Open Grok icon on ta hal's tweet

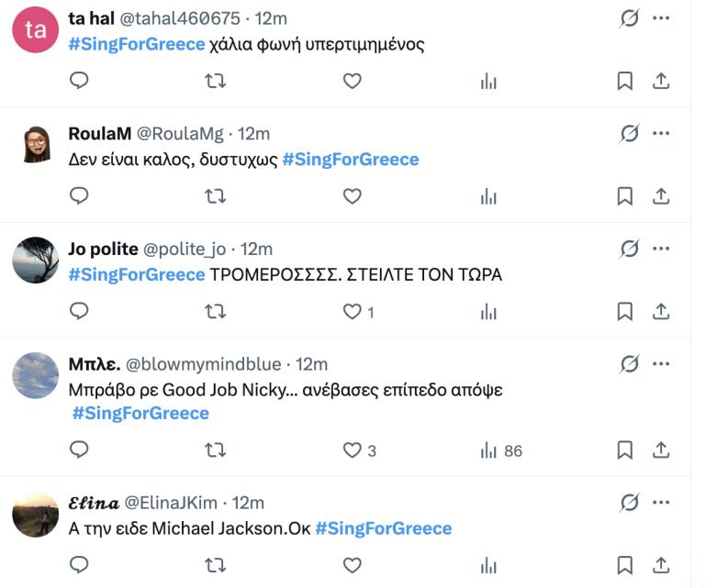coord(629,18)
